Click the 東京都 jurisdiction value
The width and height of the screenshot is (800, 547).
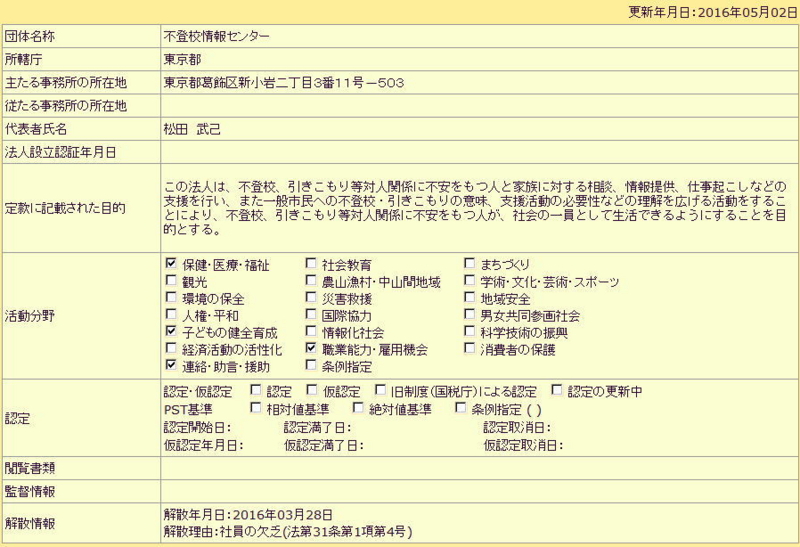coord(182,60)
